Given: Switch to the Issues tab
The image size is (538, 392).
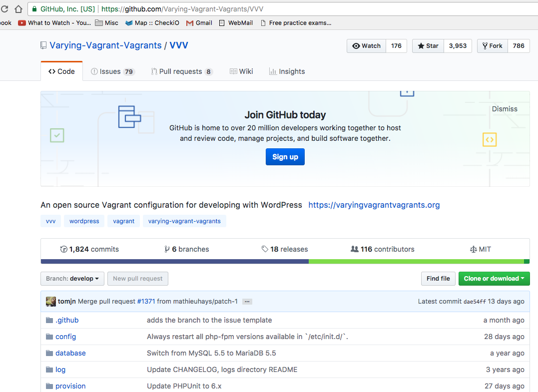Looking at the screenshot, I should point(112,71).
